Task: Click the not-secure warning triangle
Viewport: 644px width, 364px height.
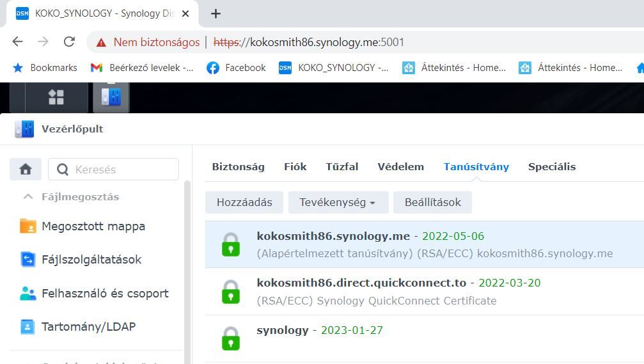Action: click(x=101, y=42)
